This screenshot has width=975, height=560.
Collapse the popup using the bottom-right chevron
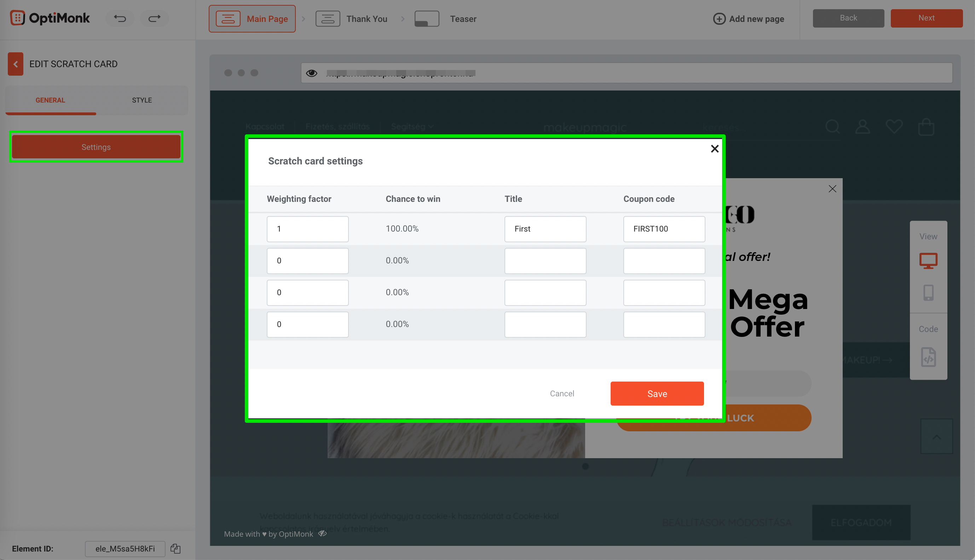click(x=936, y=437)
